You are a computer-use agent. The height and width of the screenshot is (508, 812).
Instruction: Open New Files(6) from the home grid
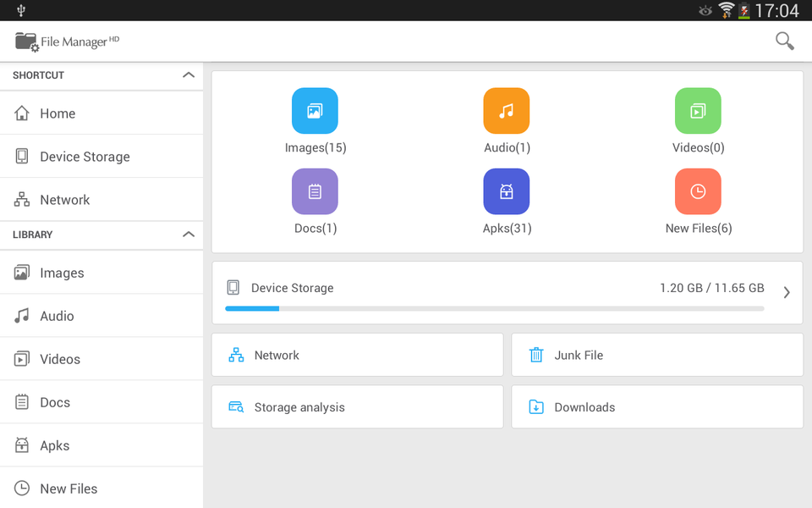(x=698, y=200)
